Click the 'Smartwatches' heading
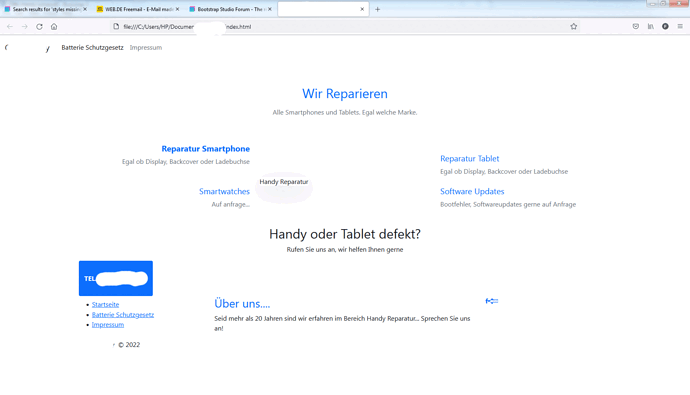Screen dimensions: 690x395 pos(224,191)
